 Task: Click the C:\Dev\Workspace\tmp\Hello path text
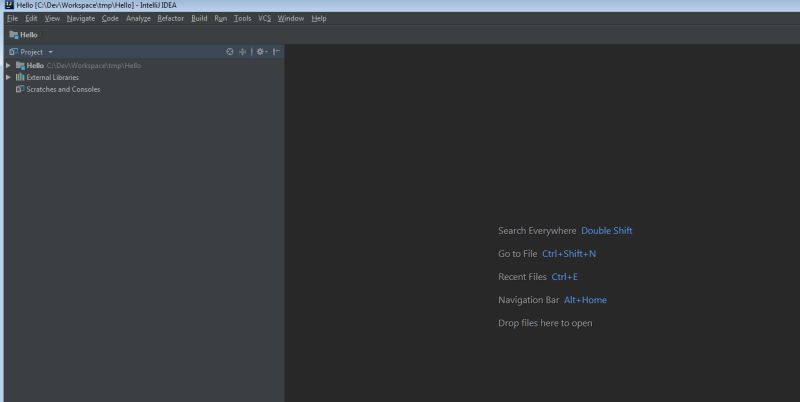pos(94,65)
